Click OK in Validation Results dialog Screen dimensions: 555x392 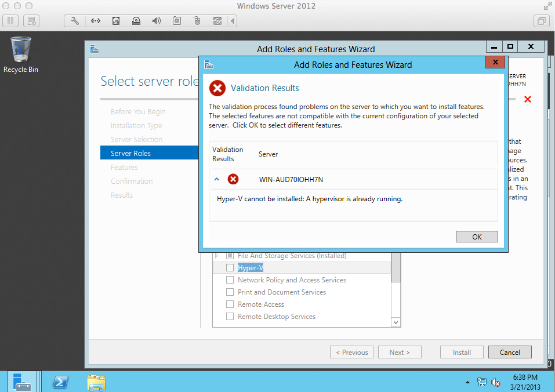(477, 237)
